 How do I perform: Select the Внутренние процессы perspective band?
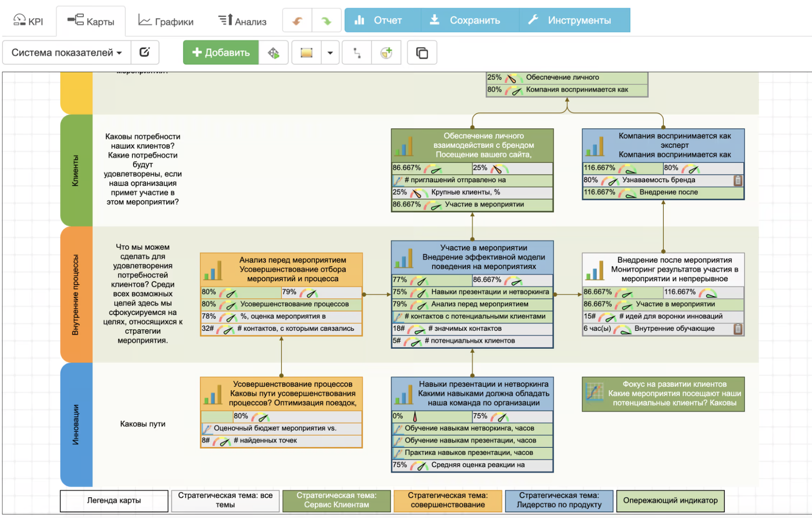tap(76, 295)
